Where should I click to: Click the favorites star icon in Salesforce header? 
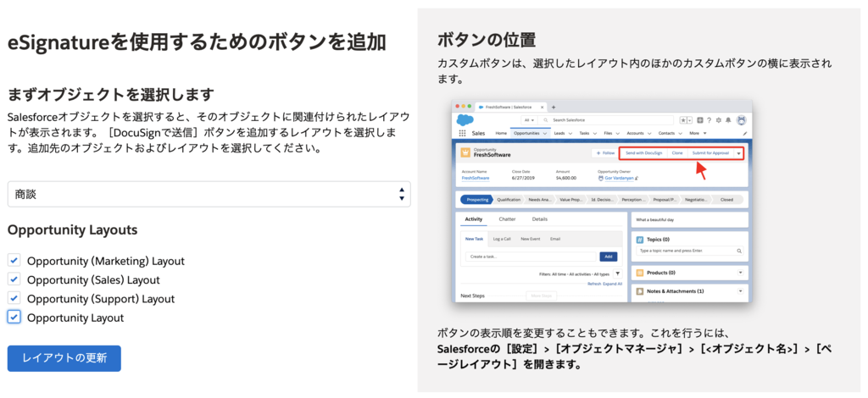click(683, 120)
